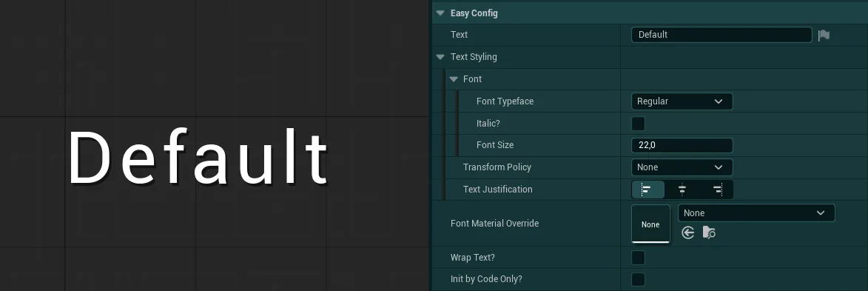Use selected asset arrow icon for Font Material
Screen dimensions: 868x291
point(688,233)
